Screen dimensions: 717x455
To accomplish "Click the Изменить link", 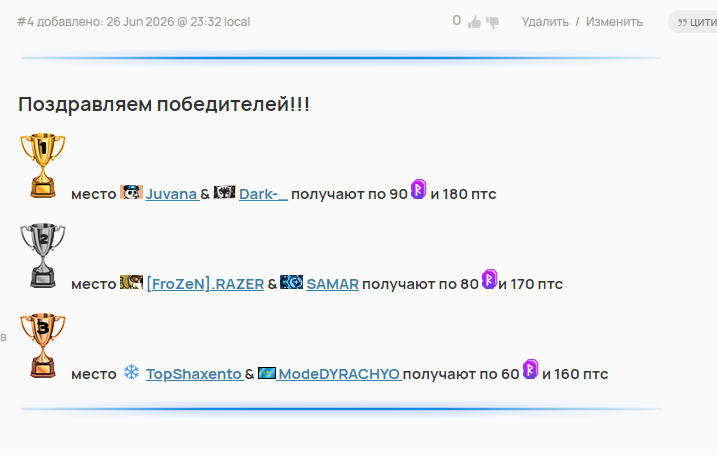I will (x=614, y=21).
